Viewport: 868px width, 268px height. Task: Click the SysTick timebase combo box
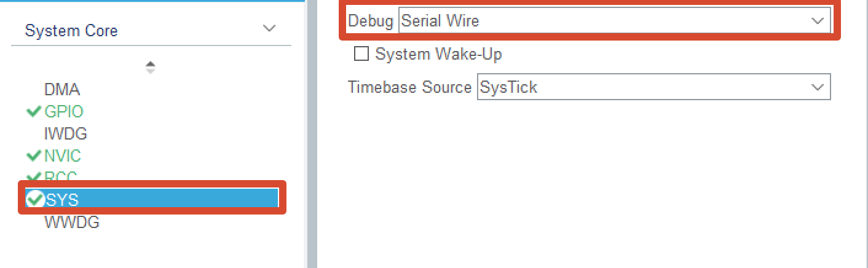pyautogui.click(x=653, y=87)
